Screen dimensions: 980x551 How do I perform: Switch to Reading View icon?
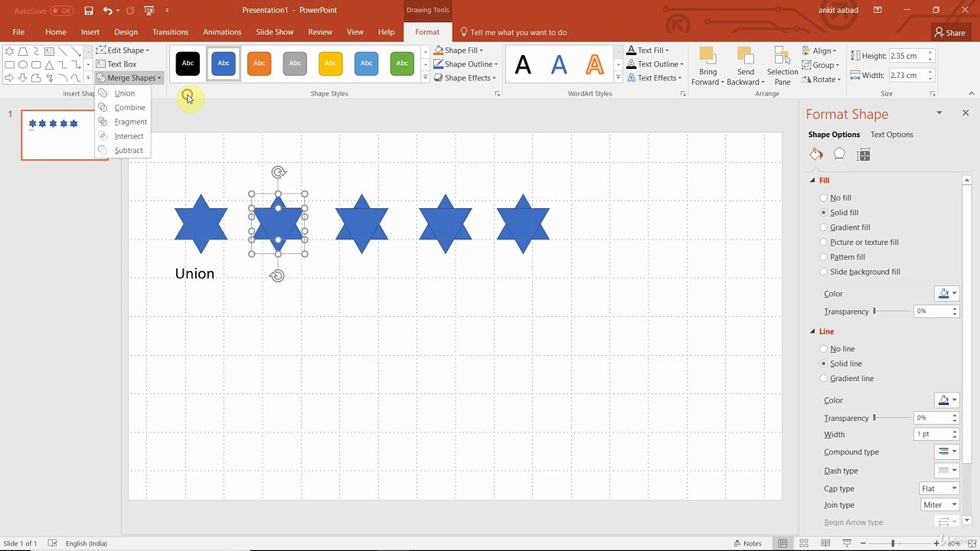point(824,543)
